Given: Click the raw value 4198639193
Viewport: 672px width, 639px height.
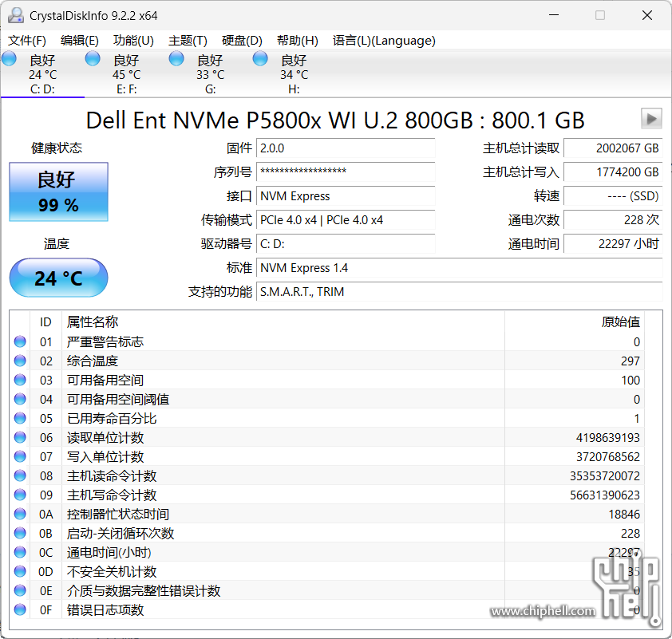Looking at the screenshot, I should 607,438.
